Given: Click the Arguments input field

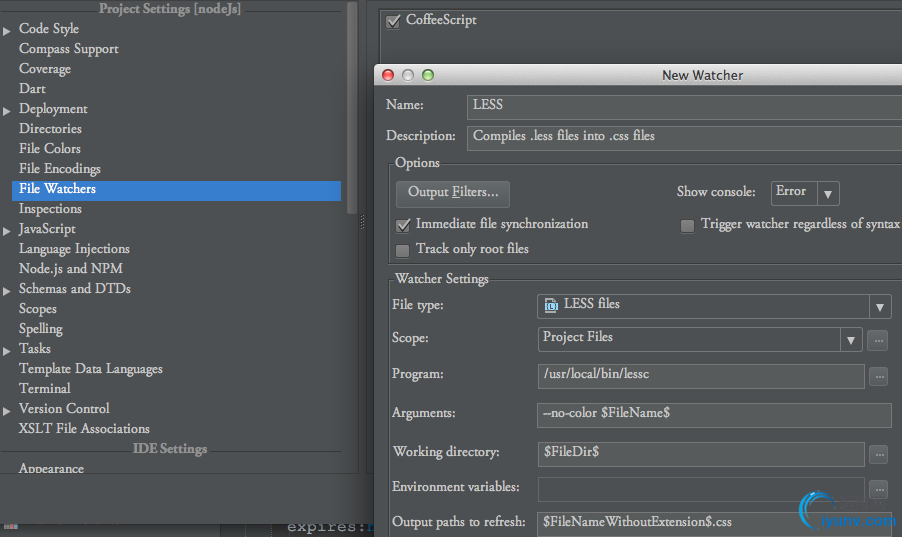Looking at the screenshot, I should point(714,415).
